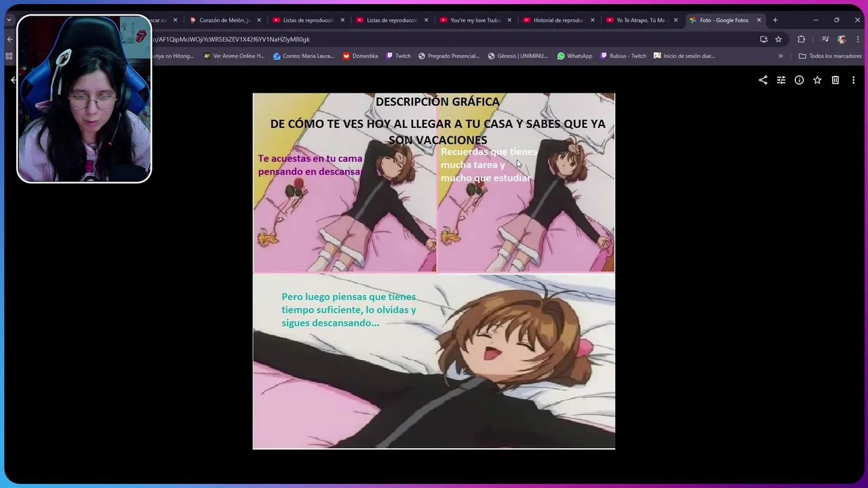Viewport: 868px width, 488px height.
Task: Switch to Corazón de Melón tab
Action: pyautogui.click(x=224, y=20)
